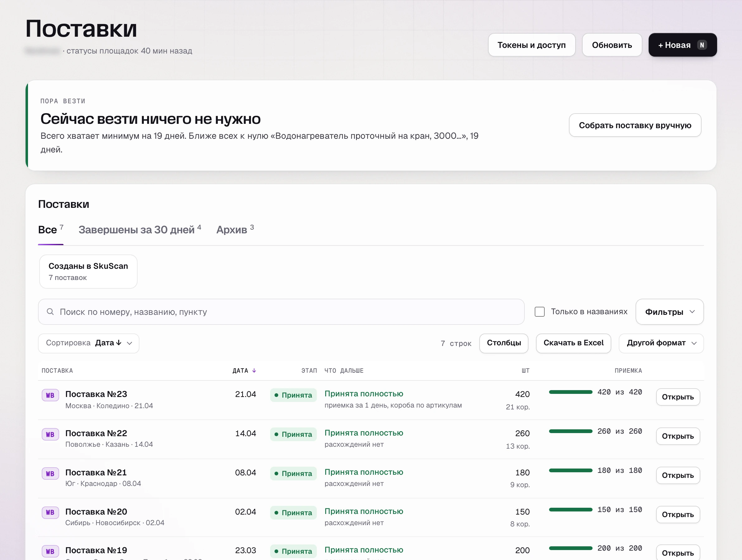Open Поставка №22 with Открыть
Screen dimensions: 742x560
(678, 436)
